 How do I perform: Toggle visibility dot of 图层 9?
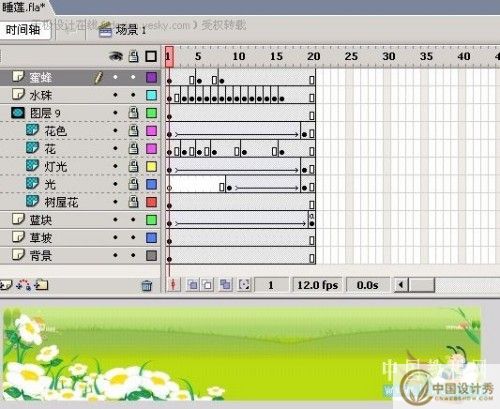[115, 113]
